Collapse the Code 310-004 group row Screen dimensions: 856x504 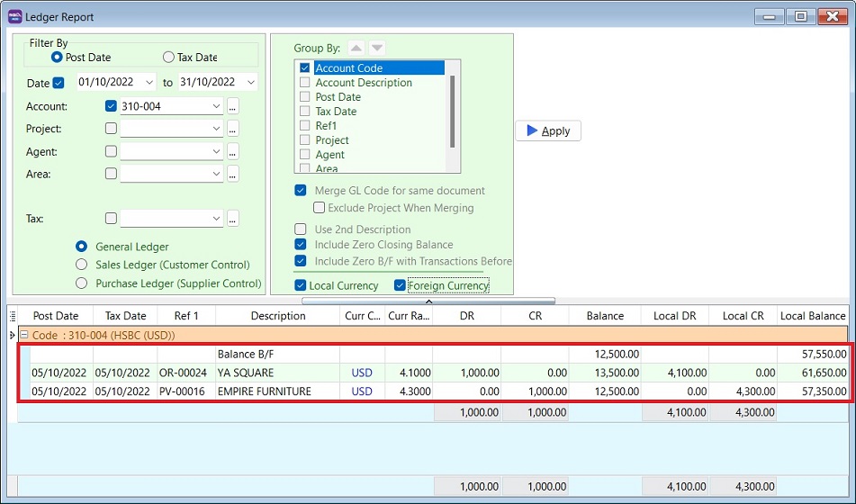point(23,335)
